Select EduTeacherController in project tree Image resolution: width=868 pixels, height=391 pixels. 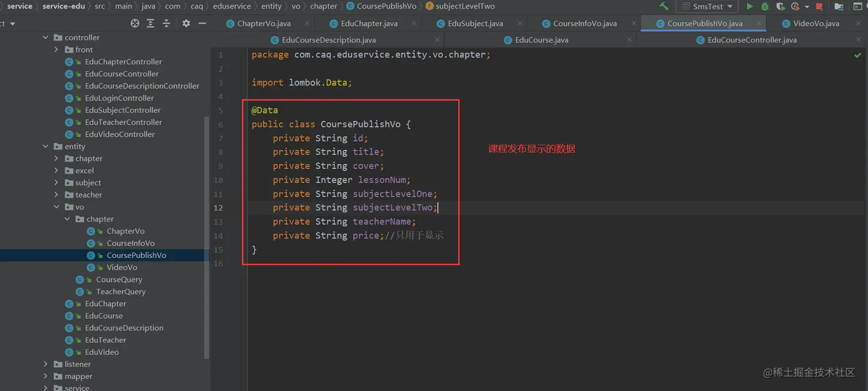(x=123, y=122)
